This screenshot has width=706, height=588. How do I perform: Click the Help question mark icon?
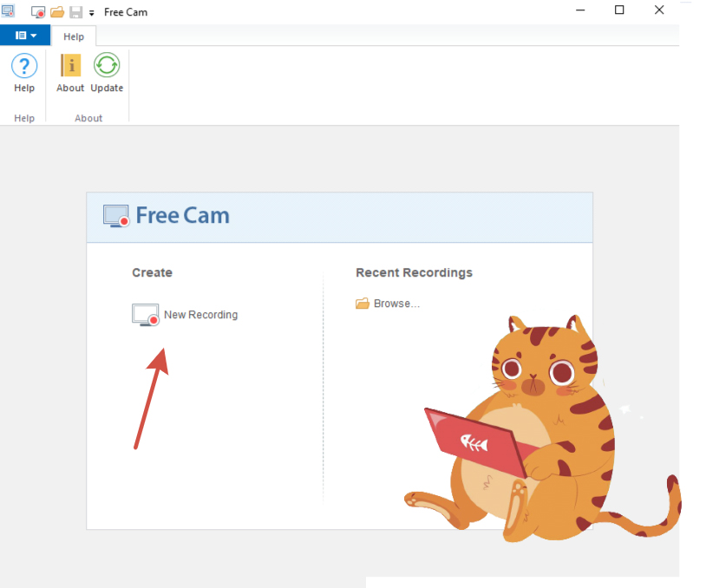tap(24, 66)
